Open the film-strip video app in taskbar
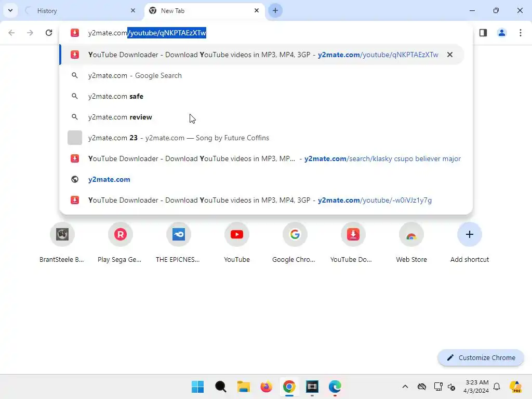 coord(312,387)
